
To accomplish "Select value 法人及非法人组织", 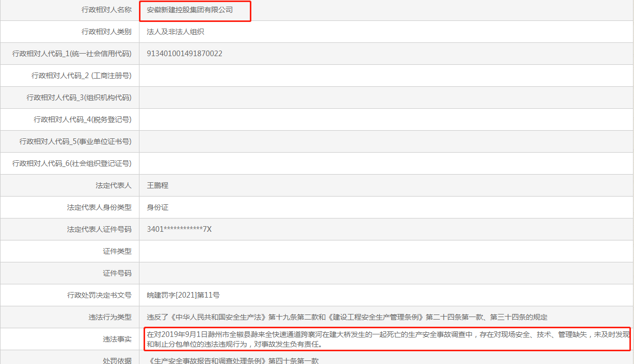I will (175, 32).
